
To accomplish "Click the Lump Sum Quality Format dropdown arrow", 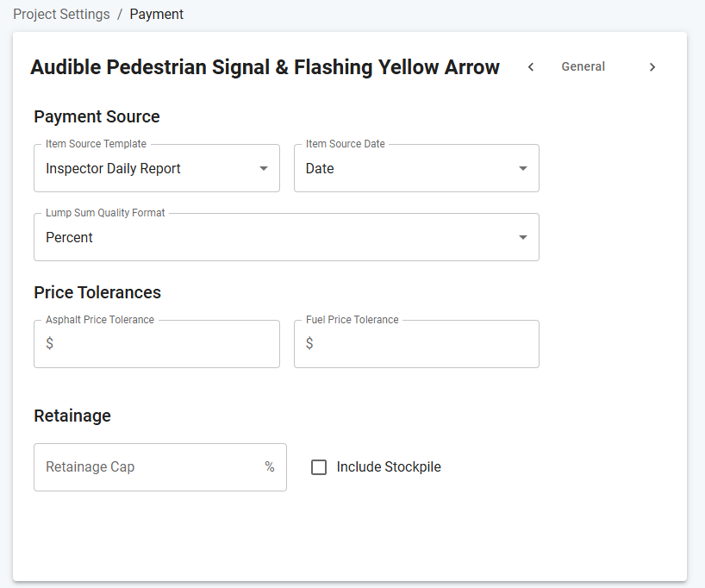I will (523, 237).
